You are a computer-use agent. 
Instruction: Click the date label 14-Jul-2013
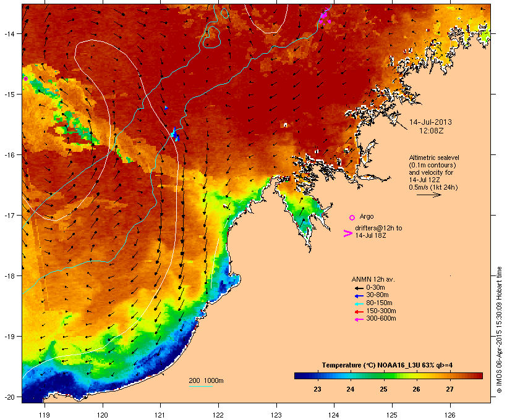click(x=430, y=122)
